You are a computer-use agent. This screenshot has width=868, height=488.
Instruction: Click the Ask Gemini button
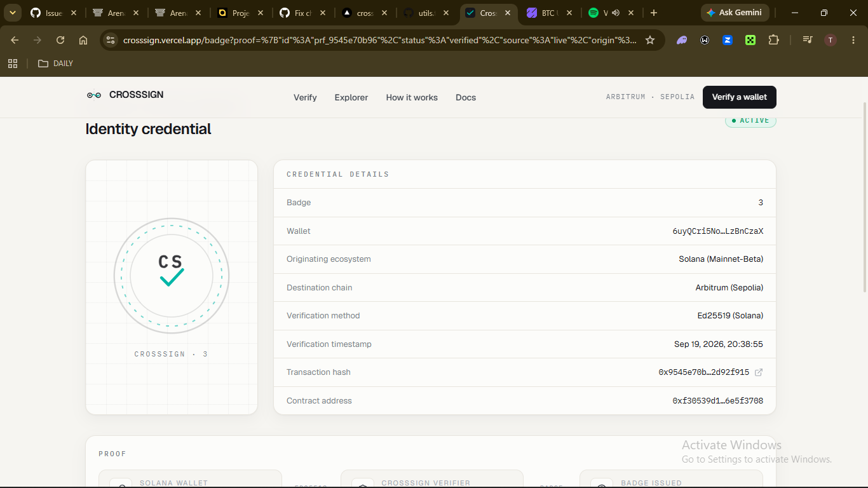[x=735, y=13]
